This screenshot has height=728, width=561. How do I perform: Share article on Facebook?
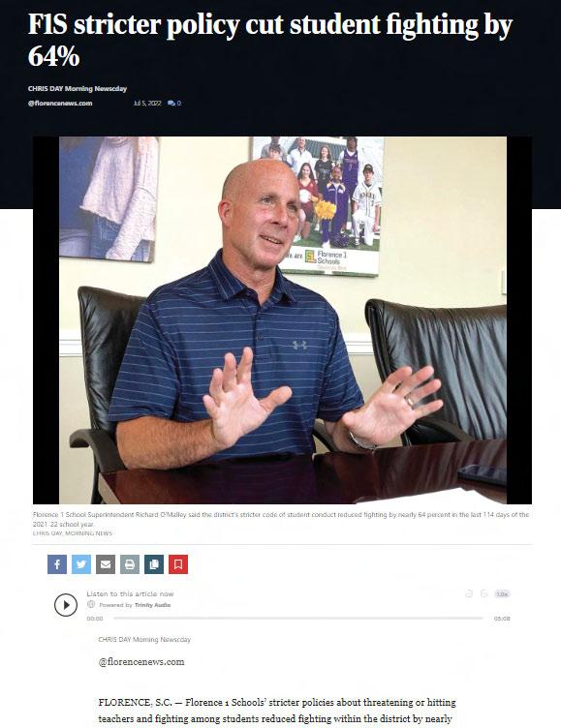(57, 564)
